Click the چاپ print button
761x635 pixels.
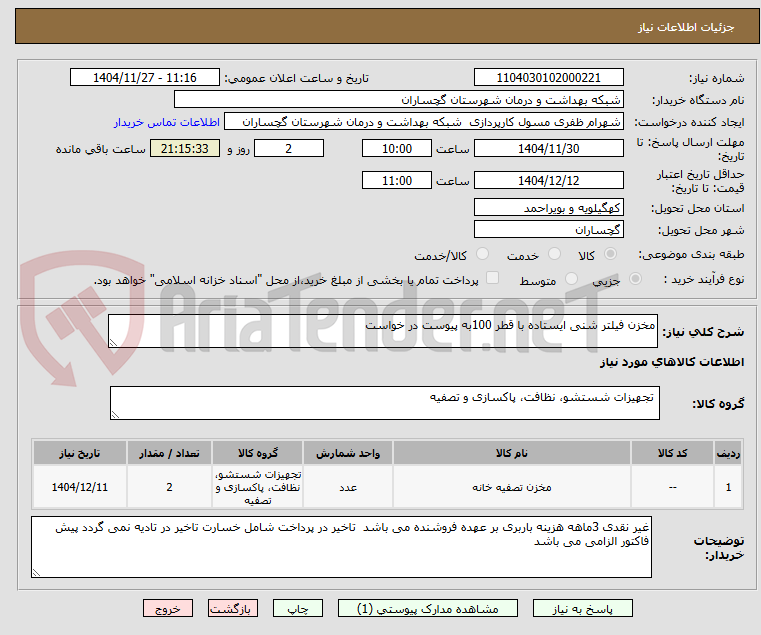point(298,608)
